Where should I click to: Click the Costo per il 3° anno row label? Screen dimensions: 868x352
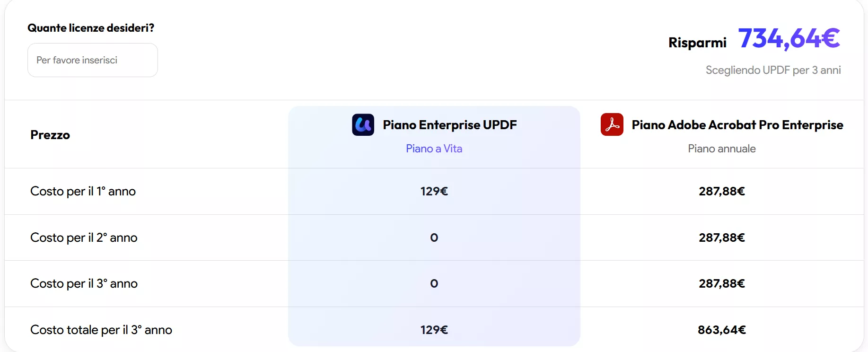coord(84,283)
